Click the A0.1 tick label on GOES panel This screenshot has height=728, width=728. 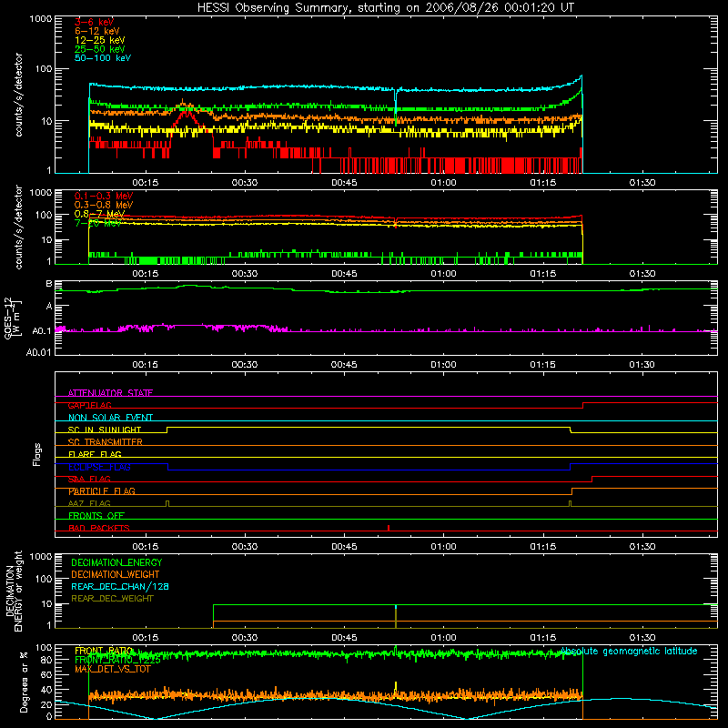tap(42, 331)
